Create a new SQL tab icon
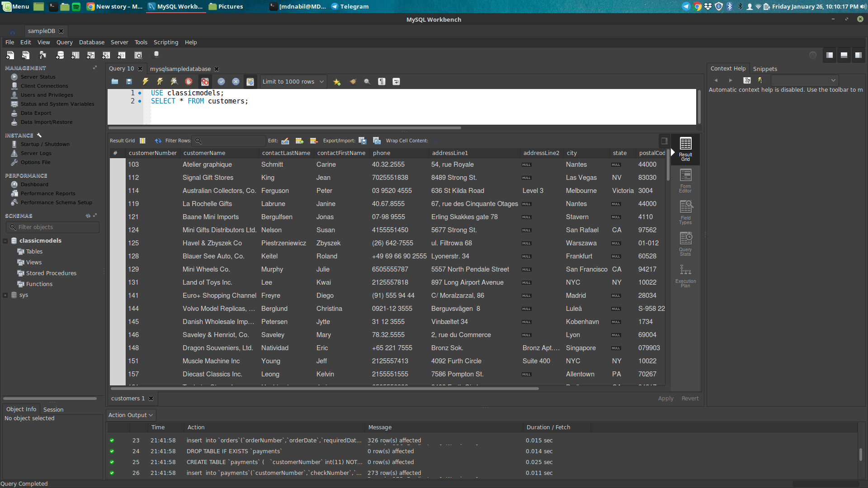 tap(10, 55)
